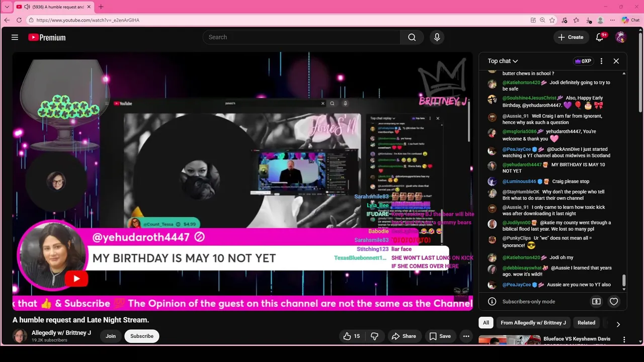Click the video title text
Viewport: 644px width, 362px height.
81,320
